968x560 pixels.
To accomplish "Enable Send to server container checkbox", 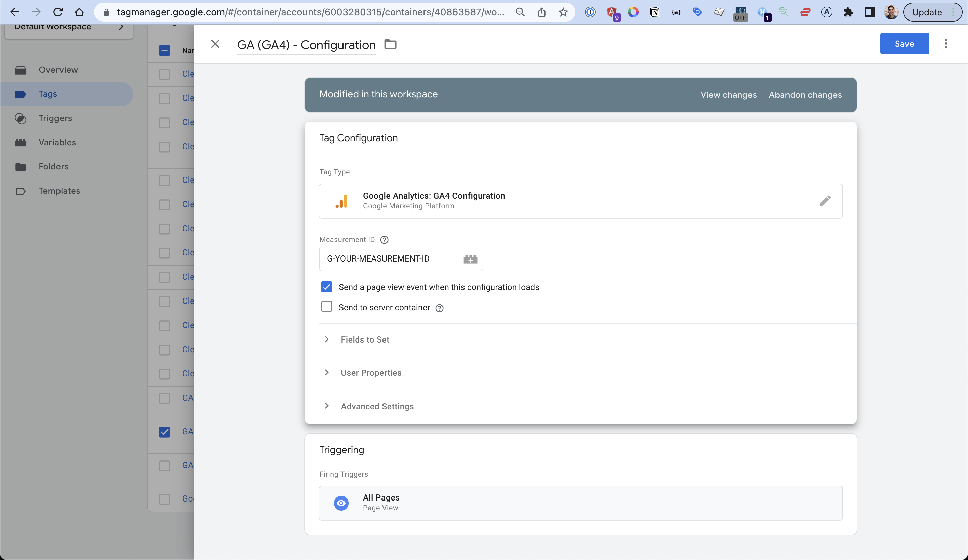I will tap(326, 307).
